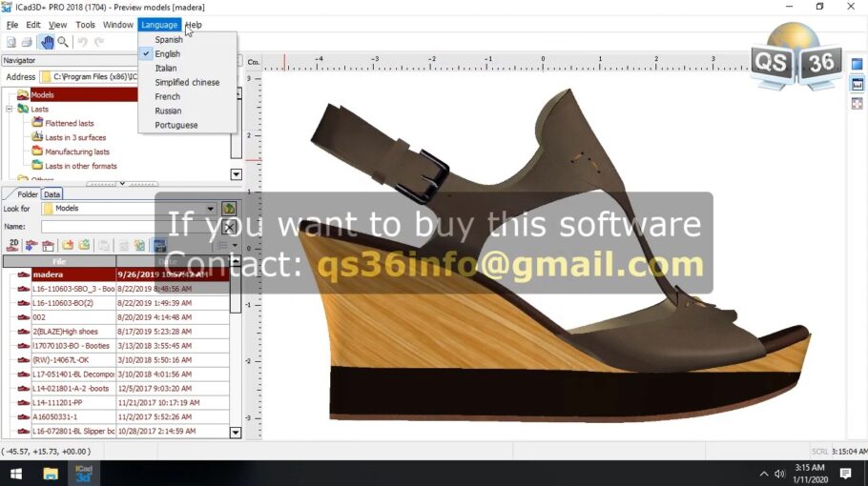Open the Look for Models dropdown
This screenshot has width=868, height=486.
click(211, 209)
